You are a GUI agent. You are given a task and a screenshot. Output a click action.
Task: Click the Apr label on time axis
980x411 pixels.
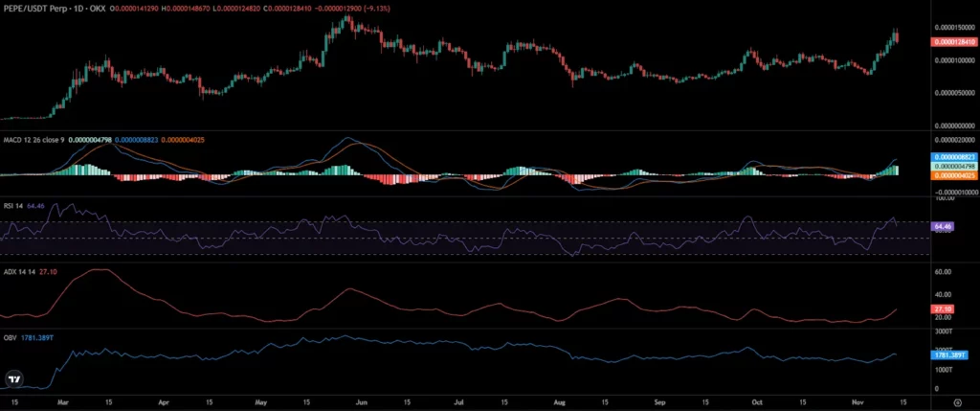[x=163, y=402]
